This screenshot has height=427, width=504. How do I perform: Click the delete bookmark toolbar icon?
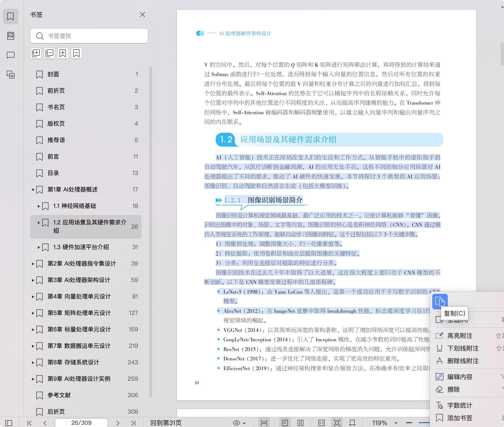click(76, 53)
